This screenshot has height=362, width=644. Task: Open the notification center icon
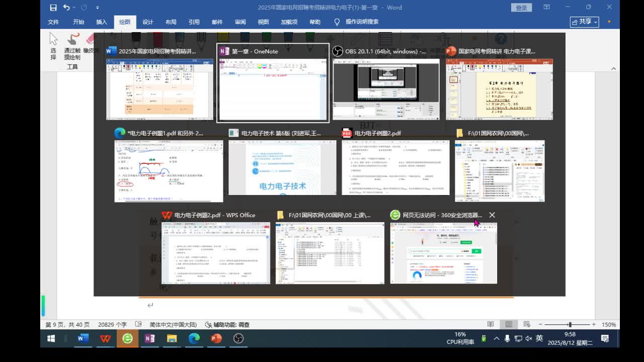pyautogui.click(x=605, y=338)
